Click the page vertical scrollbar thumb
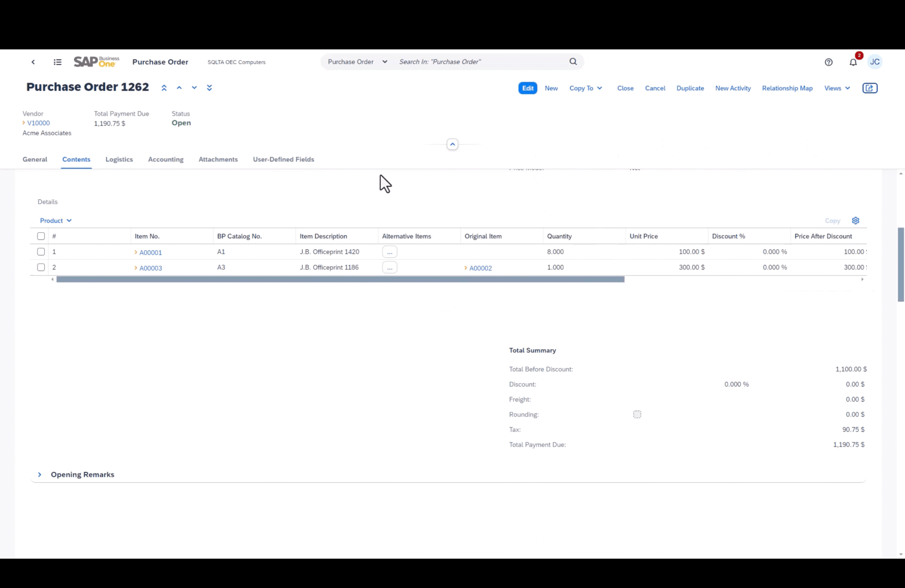This screenshot has width=905, height=588. coord(901,265)
